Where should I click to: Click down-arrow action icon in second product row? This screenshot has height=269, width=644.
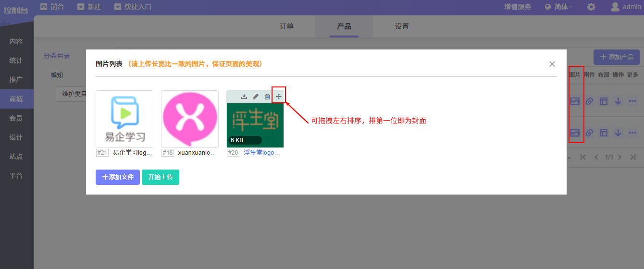(x=618, y=133)
